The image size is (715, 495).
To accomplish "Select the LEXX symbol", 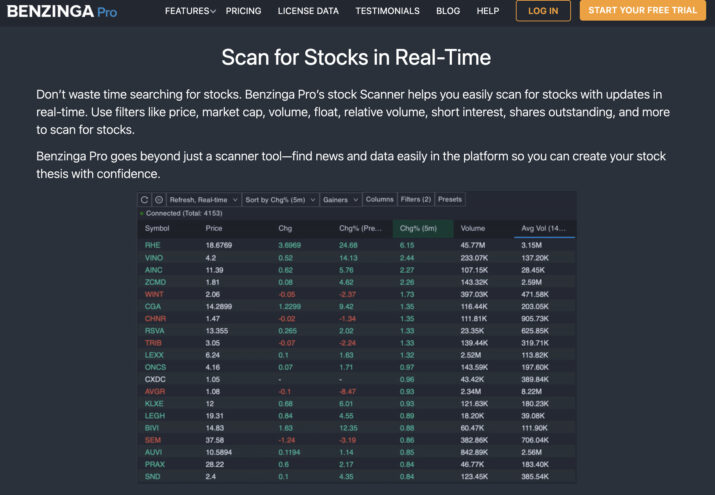I will click(x=154, y=355).
